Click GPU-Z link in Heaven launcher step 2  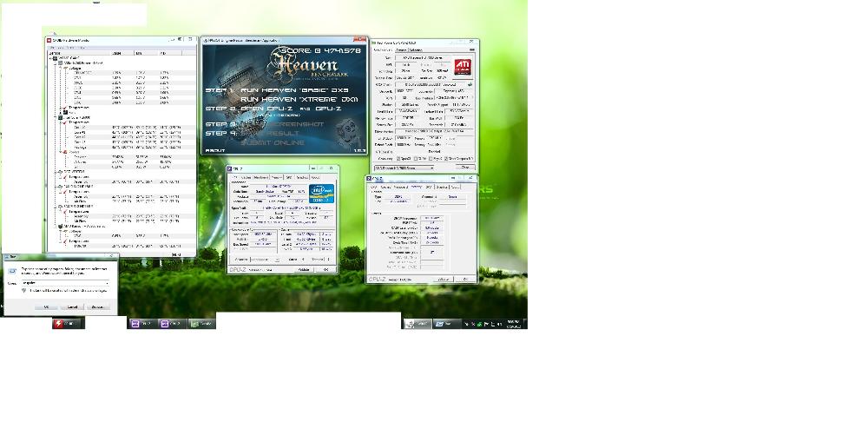[328, 109]
